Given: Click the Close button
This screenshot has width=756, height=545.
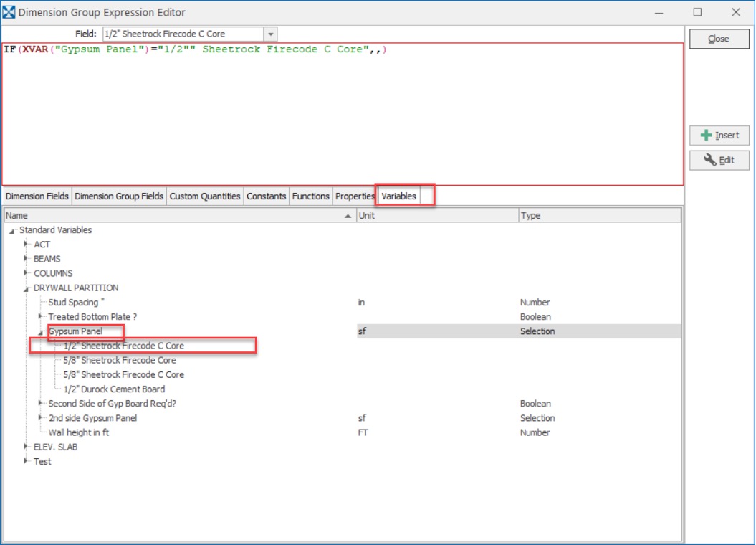Looking at the screenshot, I should pyautogui.click(x=719, y=39).
